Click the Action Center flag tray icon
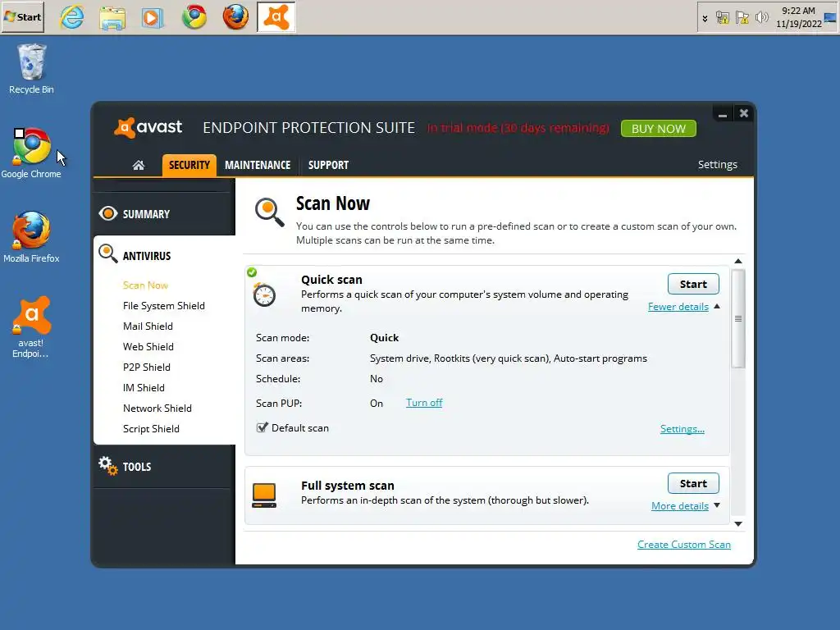Screen dimensions: 840x630 742,18
